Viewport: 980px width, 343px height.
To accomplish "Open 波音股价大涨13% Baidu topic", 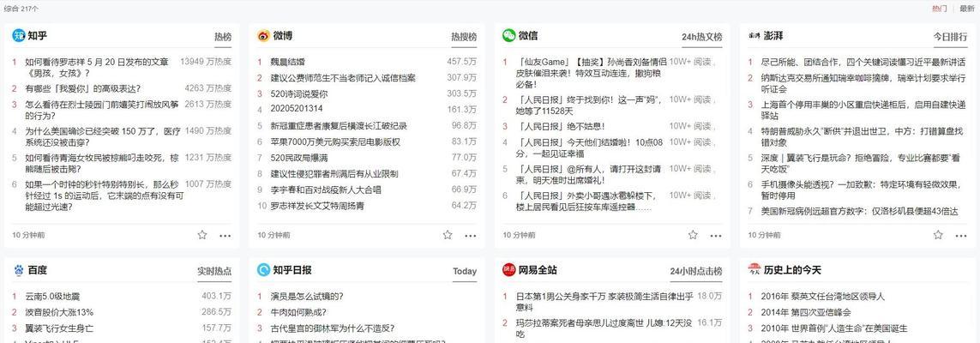I will click(x=59, y=312).
